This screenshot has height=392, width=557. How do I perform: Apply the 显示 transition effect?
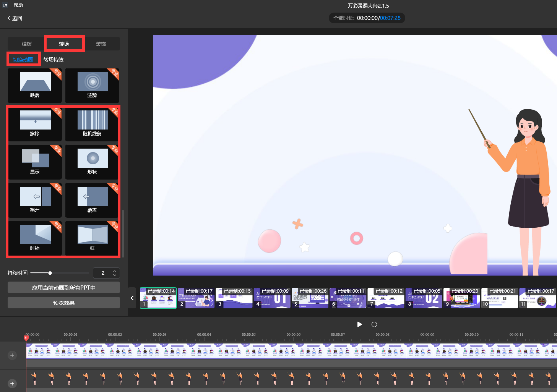(35, 162)
